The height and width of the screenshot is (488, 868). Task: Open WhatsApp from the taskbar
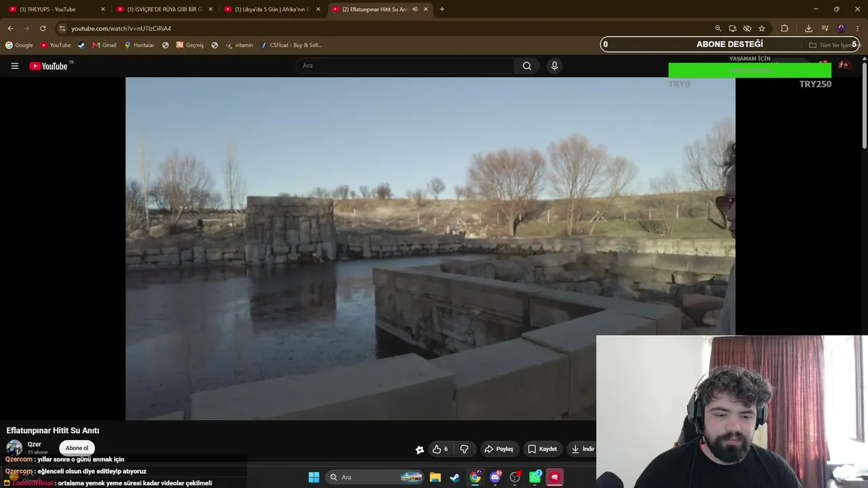(x=535, y=477)
